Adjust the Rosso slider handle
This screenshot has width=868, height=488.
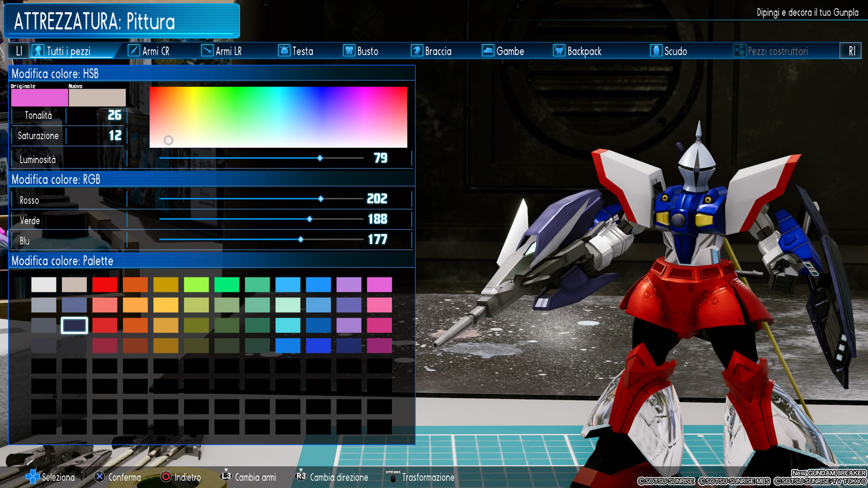coord(321,199)
